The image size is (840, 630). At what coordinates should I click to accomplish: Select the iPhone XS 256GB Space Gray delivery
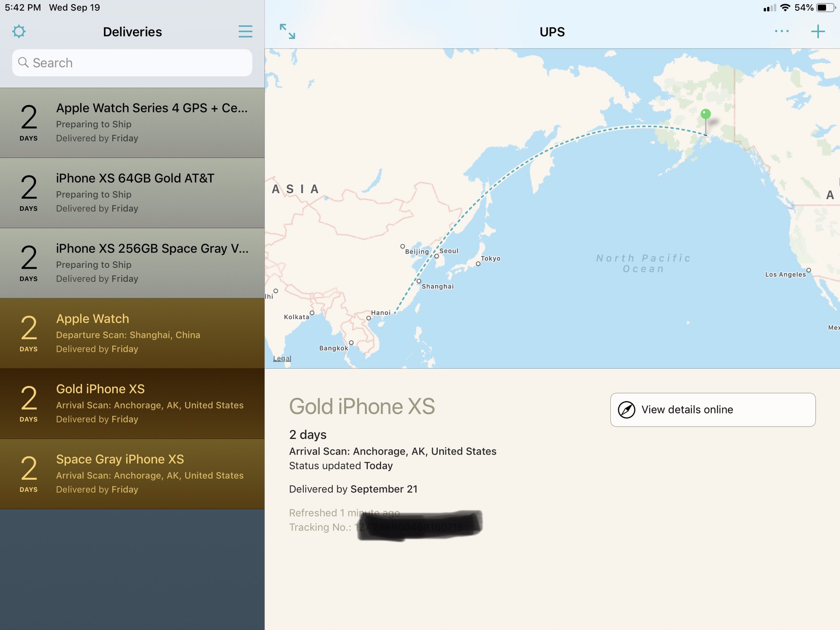click(132, 263)
